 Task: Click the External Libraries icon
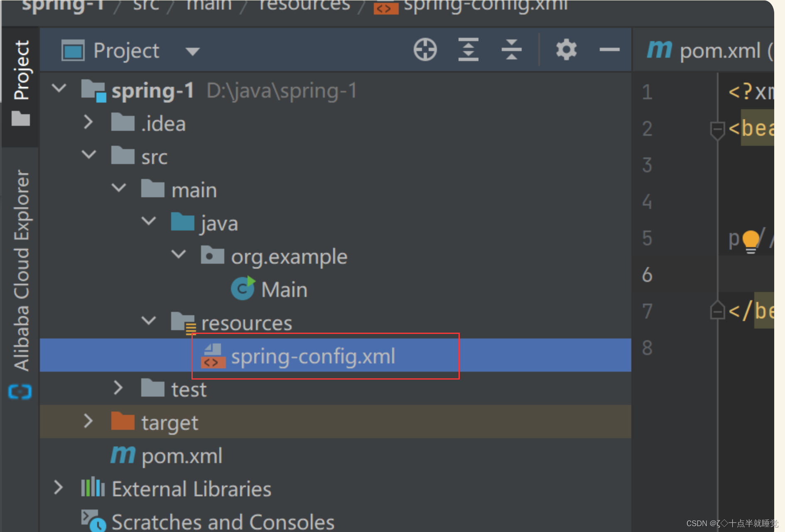pyautogui.click(x=93, y=488)
